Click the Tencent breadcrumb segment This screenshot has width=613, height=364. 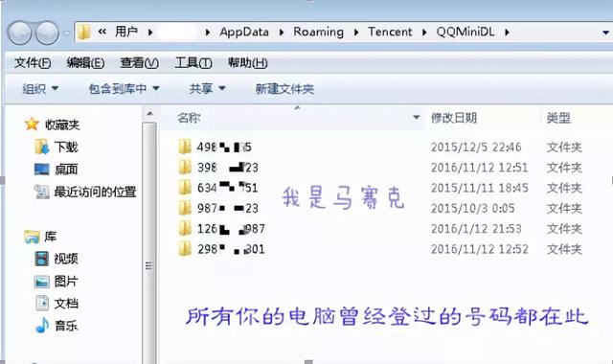coord(390,32)
